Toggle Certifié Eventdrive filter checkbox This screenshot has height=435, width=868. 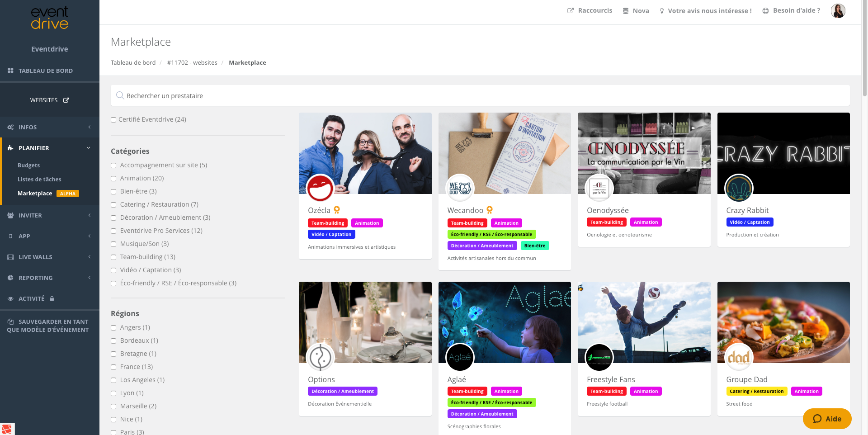click(x=113, y=120)
